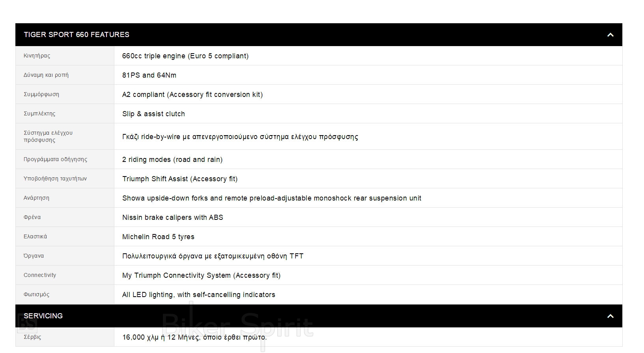Screen dimensions: 644x353
Task: Select the Δύναμη και ροπή label
Action: [46, 75]
